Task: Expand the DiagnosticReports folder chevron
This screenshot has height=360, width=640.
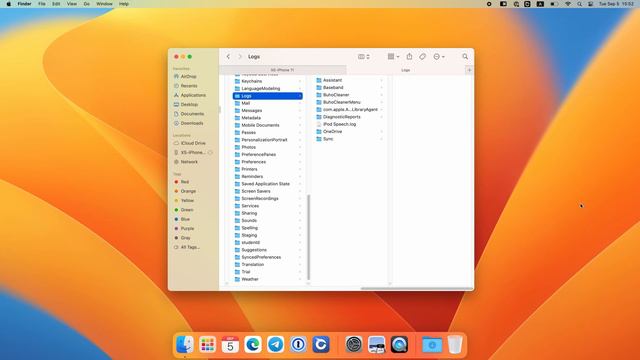Action: coord(381,117)
